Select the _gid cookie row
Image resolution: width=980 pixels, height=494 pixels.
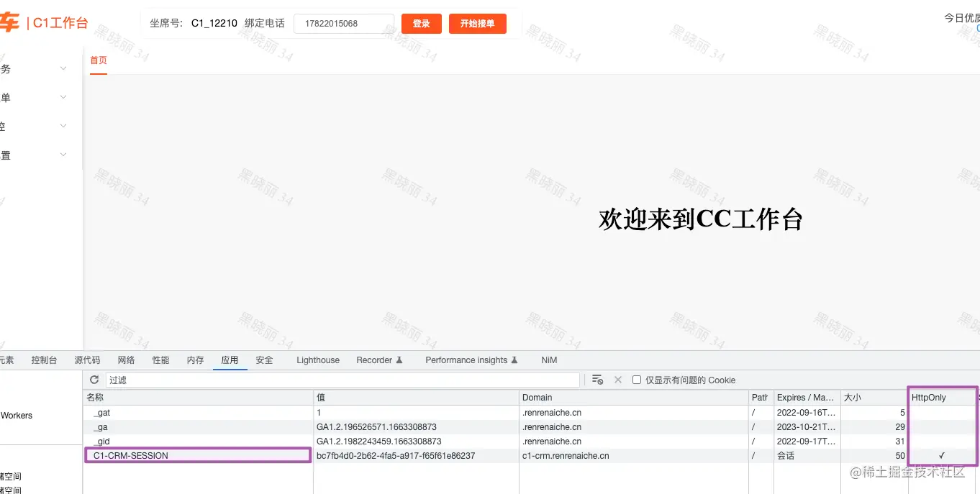pos(531,442)
